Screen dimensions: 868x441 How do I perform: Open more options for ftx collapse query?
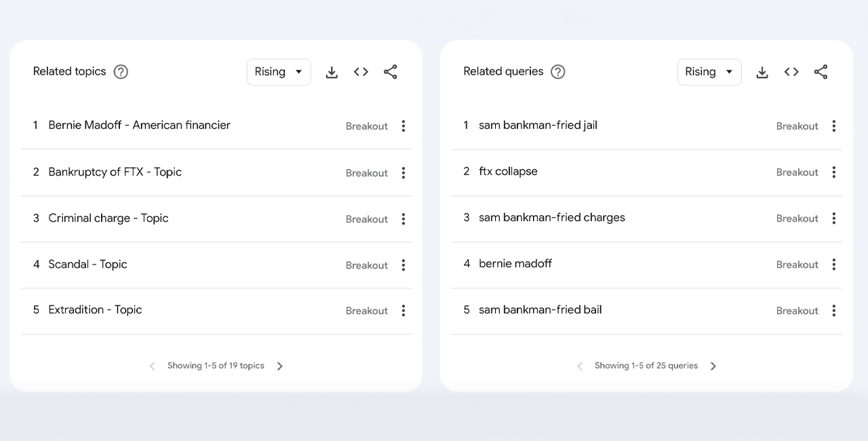pos(833,172)
